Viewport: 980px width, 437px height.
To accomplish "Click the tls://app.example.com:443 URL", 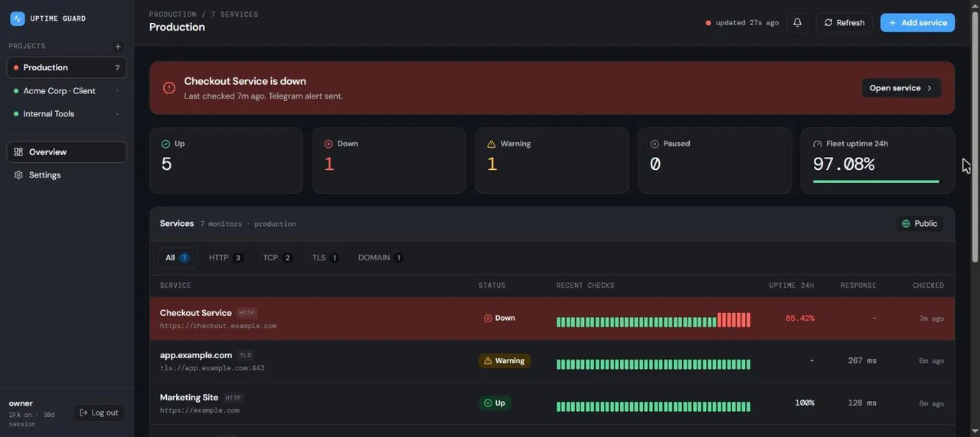I will coord(212,368).
